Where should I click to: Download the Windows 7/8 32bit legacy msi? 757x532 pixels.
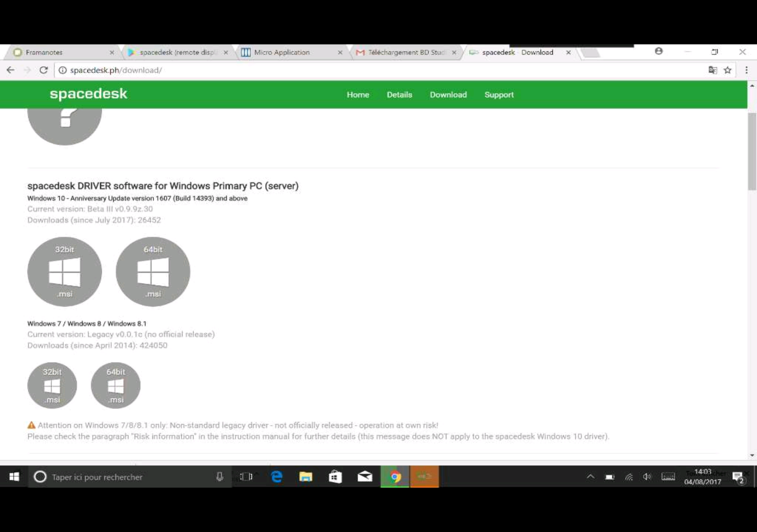[x=52, y=385]
